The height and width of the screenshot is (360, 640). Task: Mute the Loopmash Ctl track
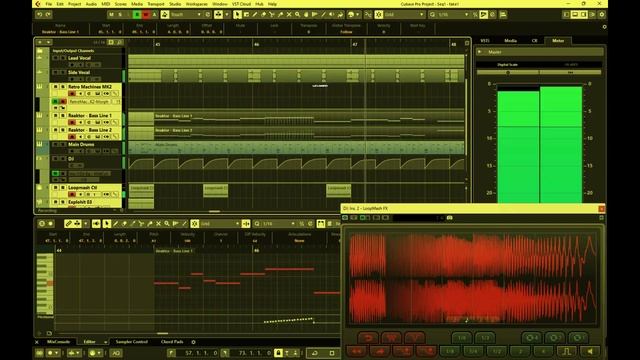pyautogui.click(x=56, y=187)
